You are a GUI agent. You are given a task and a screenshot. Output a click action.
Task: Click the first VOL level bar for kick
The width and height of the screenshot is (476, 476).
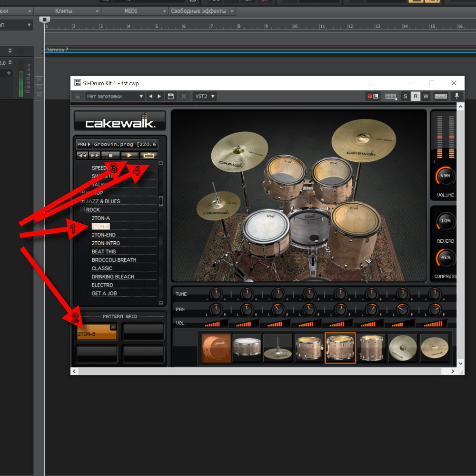[x=216, y=323]
